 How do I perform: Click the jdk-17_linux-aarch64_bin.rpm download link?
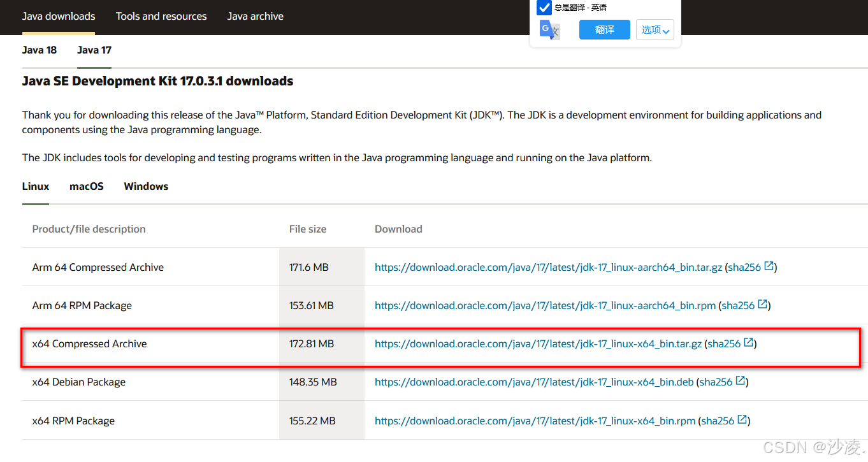(544, 305)
